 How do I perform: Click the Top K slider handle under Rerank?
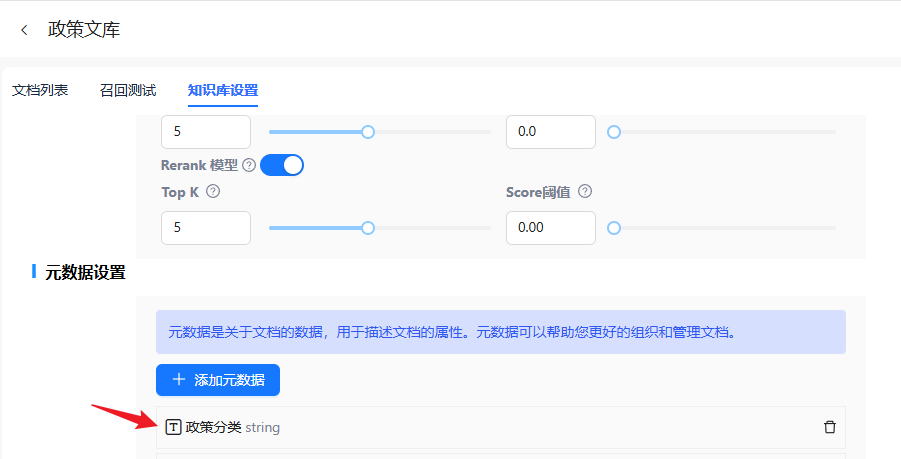368,228
